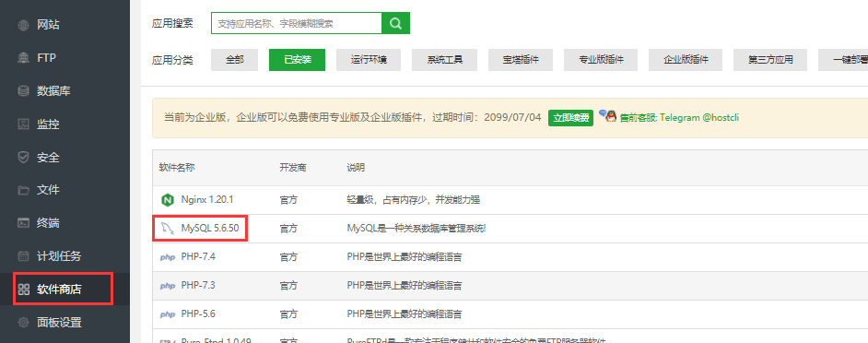Click the shield icon beside 安全
This screenshot has height=343, width=868.
[x=23, y=158]
